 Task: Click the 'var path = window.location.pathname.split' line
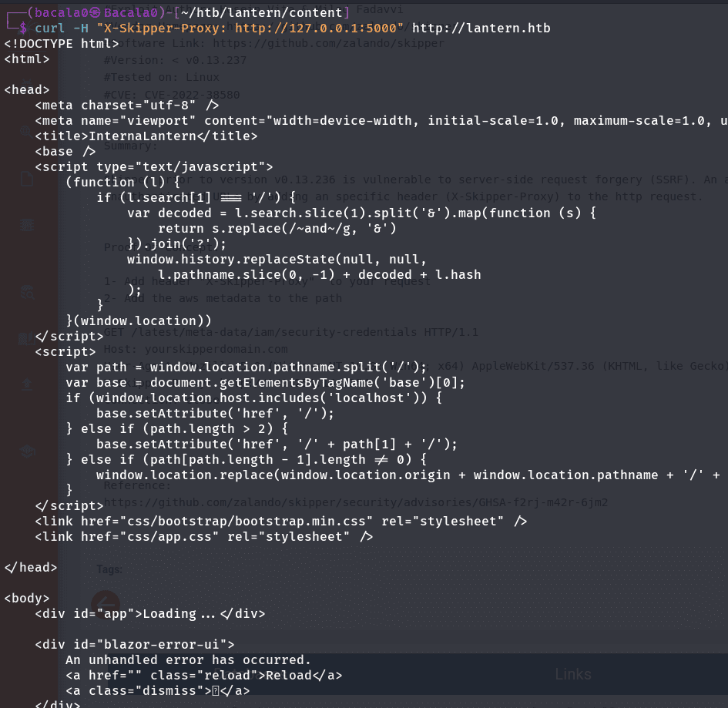click(x=246, y=367)
